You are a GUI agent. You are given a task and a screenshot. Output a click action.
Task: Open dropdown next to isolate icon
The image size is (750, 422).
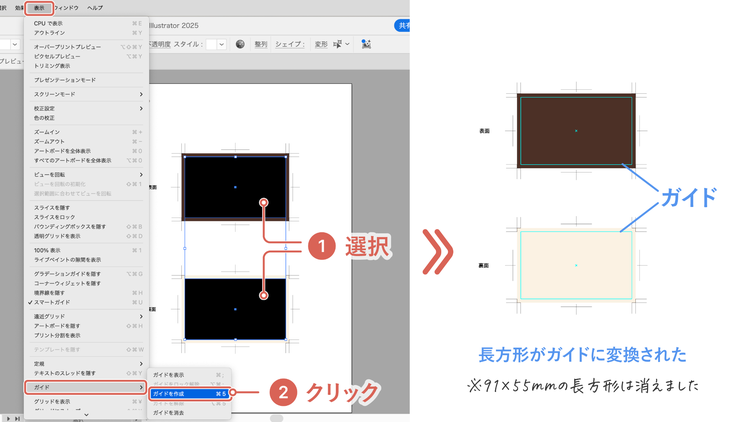[347, 44]
